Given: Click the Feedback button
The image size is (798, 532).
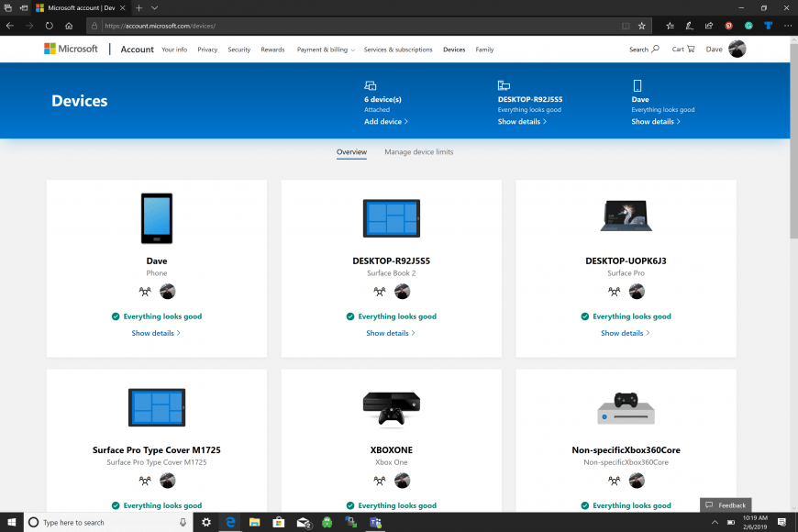Looking at the screenshot, I should click(x=726, y=505).
